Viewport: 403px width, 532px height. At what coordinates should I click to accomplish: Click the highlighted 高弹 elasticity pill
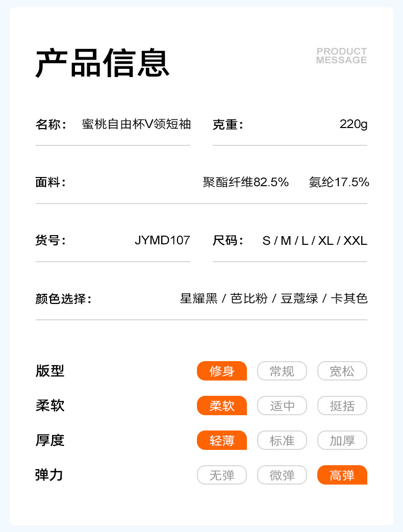342,475
